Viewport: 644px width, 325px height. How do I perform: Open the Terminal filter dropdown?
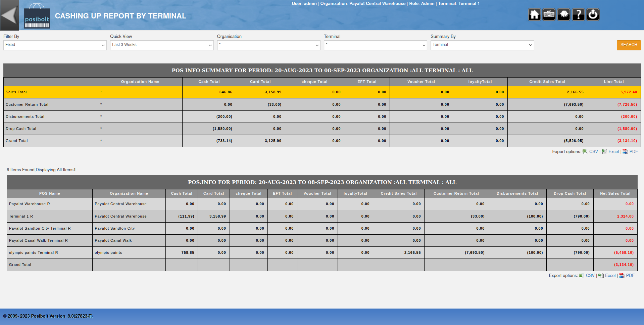[375, 45]
